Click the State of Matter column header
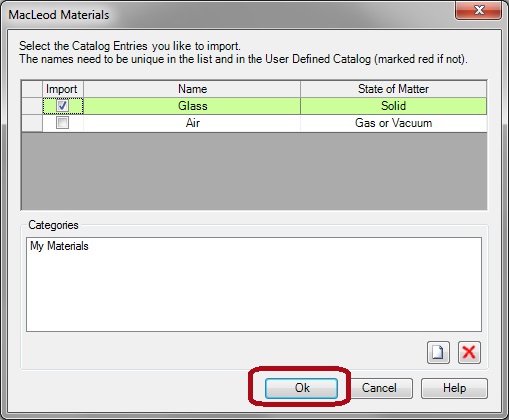The height and width of the screenshot is (420, 509). (x=393, y=89)
